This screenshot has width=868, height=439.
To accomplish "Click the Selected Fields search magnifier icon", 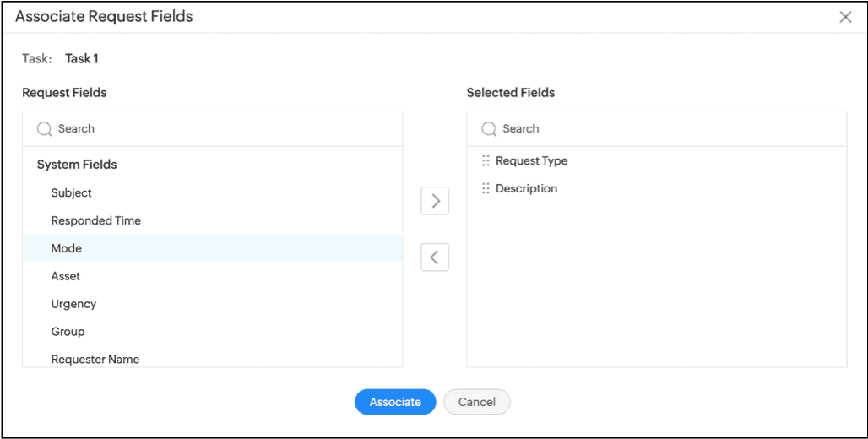I will tap(489, 129).
